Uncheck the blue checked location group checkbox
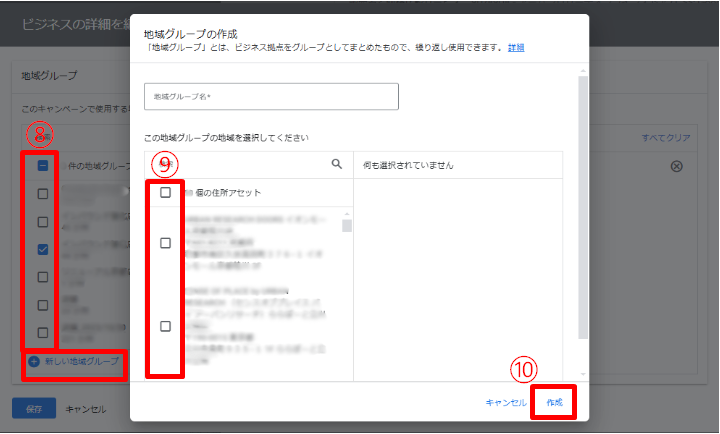The image size is (720, 434). [43, 249]
